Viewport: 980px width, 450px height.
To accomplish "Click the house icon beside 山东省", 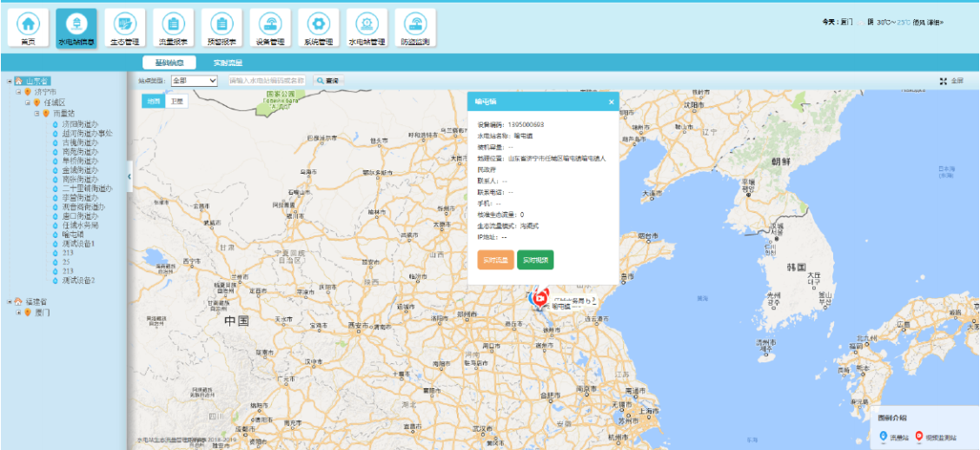I will point(19,81).
